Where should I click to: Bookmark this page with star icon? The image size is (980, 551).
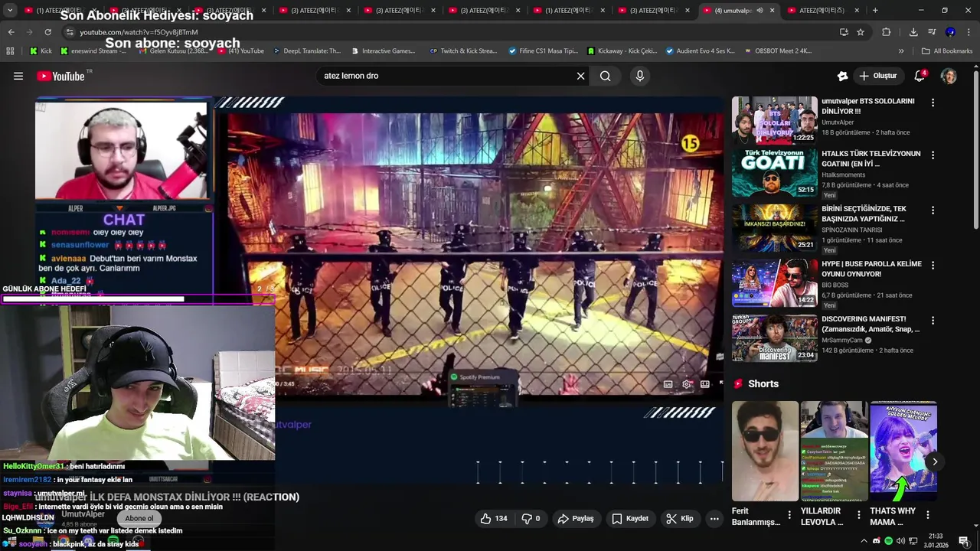point(861,32)
